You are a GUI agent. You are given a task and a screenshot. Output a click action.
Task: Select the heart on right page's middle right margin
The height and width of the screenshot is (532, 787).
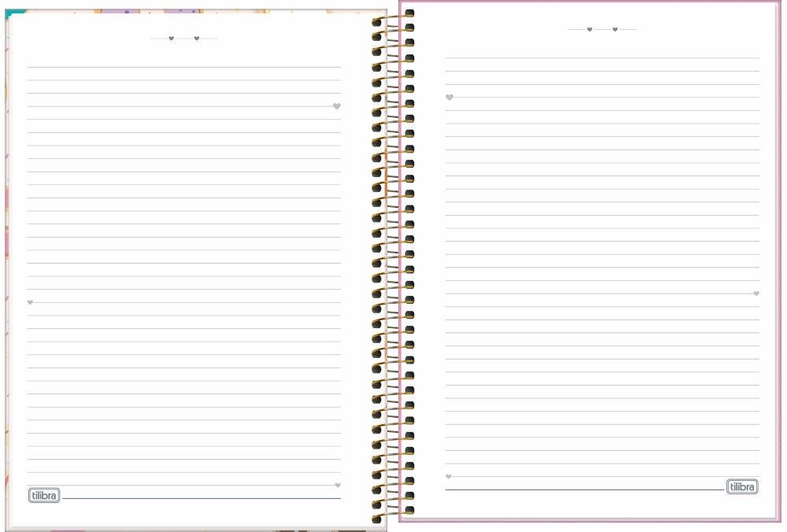pyautogui.click(x=756, y=294)
